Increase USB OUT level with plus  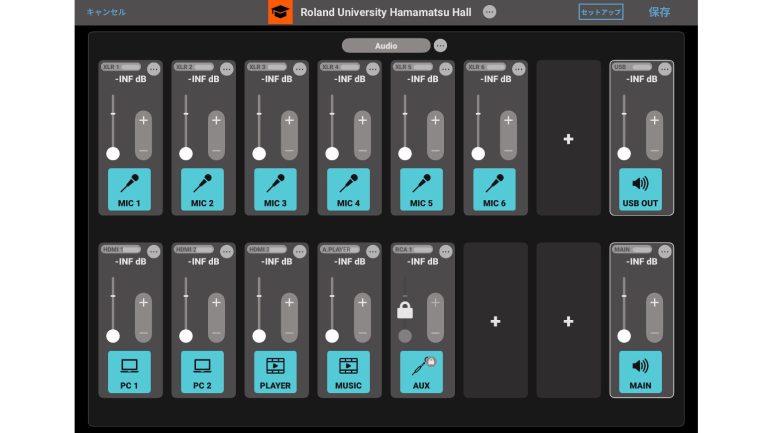coord(655,121)
